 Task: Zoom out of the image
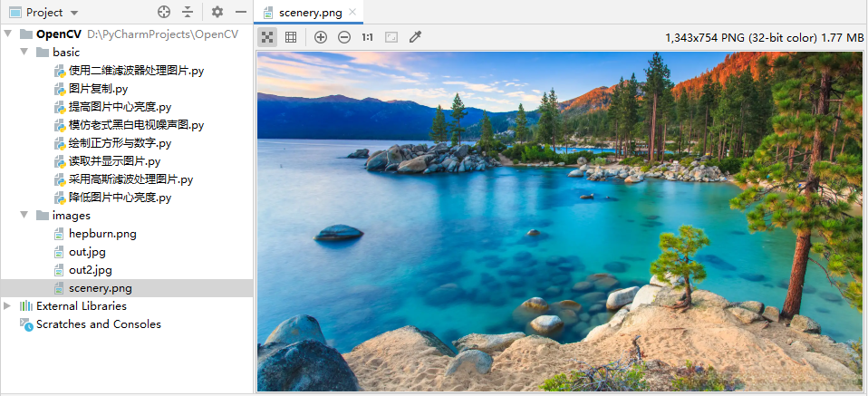tap(344, 37)
